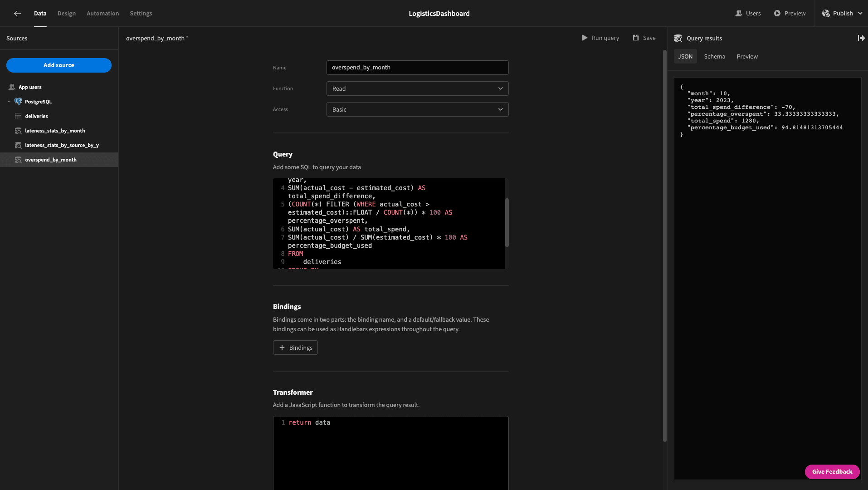Select the lateness_stats_by_month query
Image resolution: width=868 pixels, height=490 pixels.
(59, 131)
